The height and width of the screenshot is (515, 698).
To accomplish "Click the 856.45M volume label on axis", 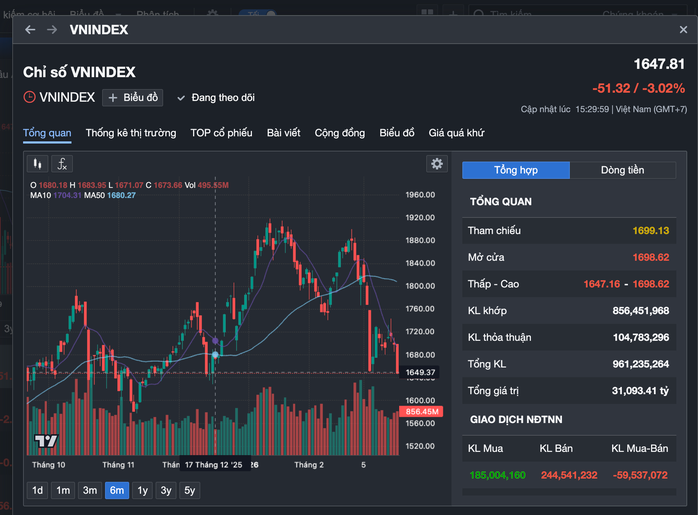I will [421, 412].
